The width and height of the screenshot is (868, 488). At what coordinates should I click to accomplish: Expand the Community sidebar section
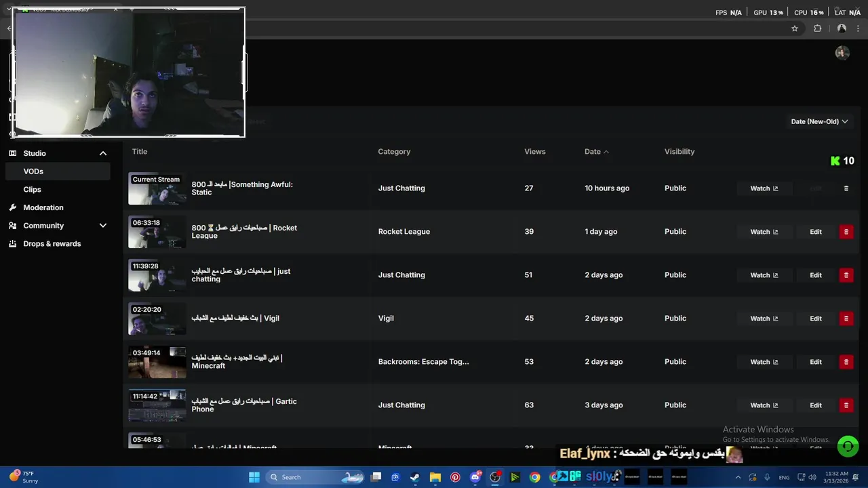pos(103,226)
